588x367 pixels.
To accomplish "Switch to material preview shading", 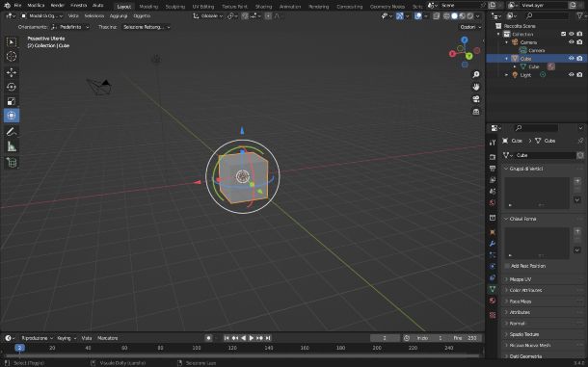I will [463, 16].
